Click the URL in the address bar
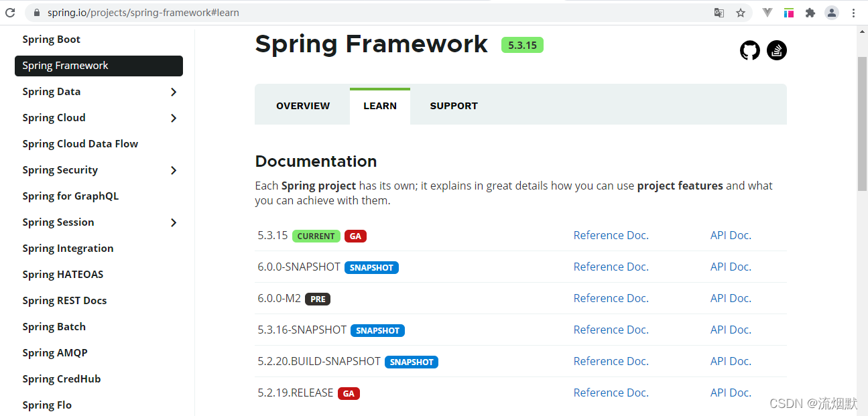 tap(143, 13)
